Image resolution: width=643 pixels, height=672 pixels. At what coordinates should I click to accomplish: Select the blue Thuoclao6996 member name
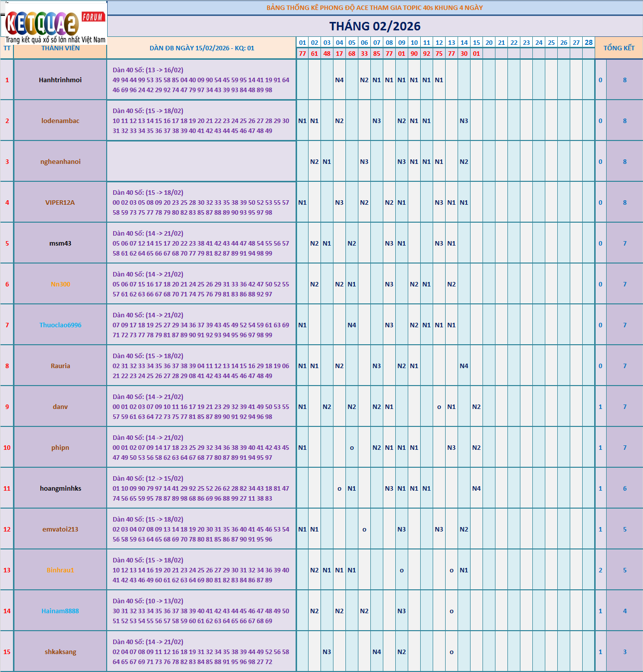60,325
